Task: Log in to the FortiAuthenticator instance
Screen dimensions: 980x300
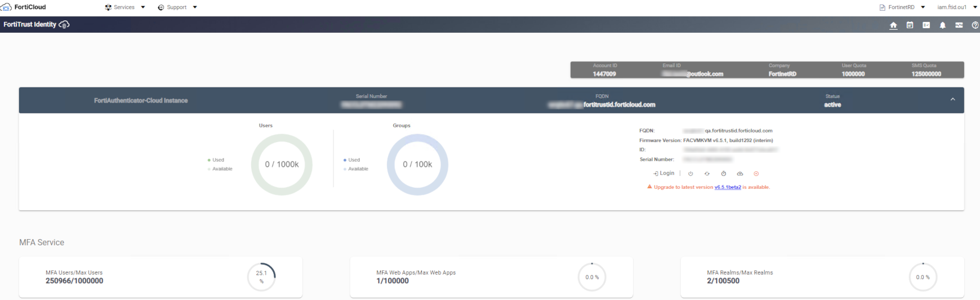Action: pos(664,173)
